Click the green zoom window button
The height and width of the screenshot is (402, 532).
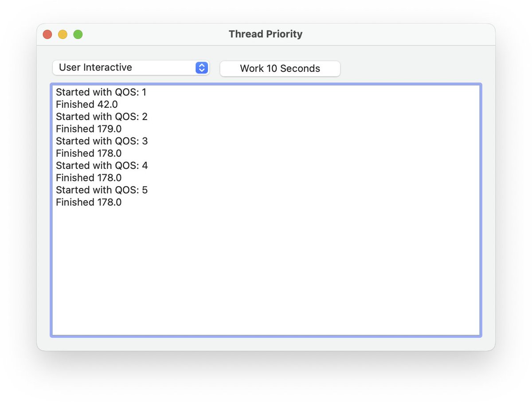click(78, 34)
